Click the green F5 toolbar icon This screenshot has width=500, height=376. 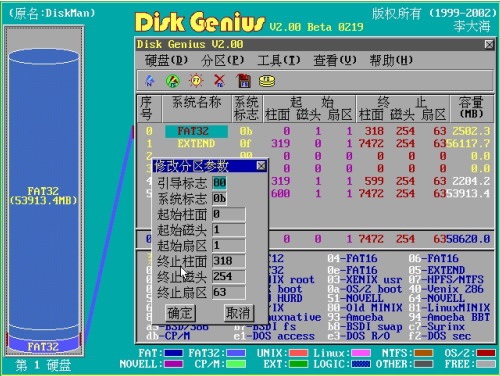(172, 81)
